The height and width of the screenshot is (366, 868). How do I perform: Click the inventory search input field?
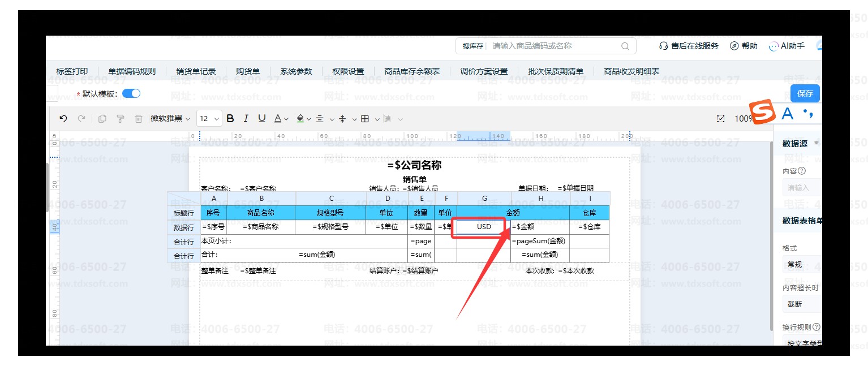(555, 46)
